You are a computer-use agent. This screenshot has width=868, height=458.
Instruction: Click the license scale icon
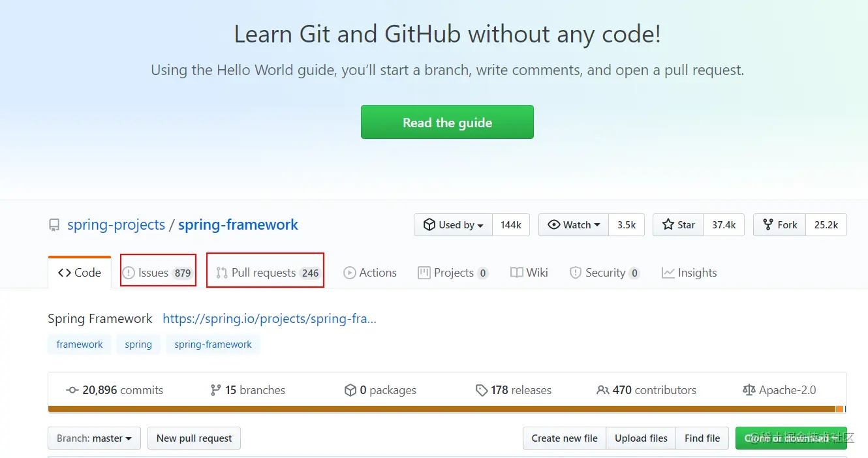tap(749, 390)
